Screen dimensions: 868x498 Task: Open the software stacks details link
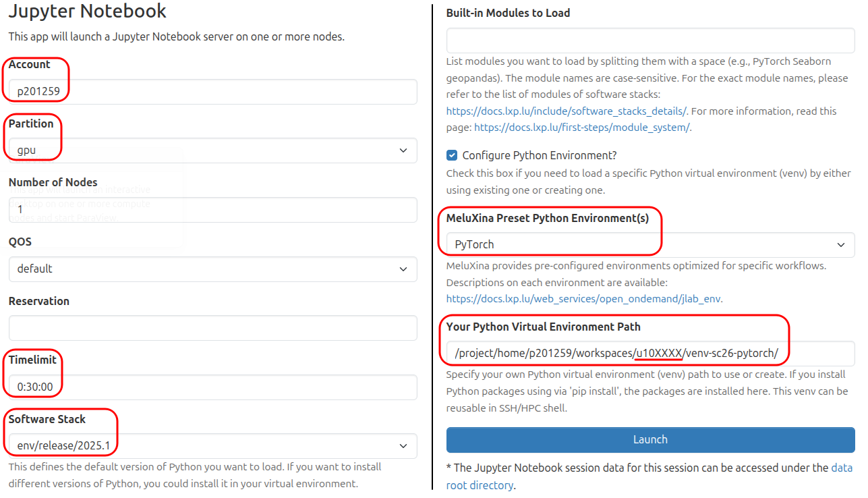566,111
